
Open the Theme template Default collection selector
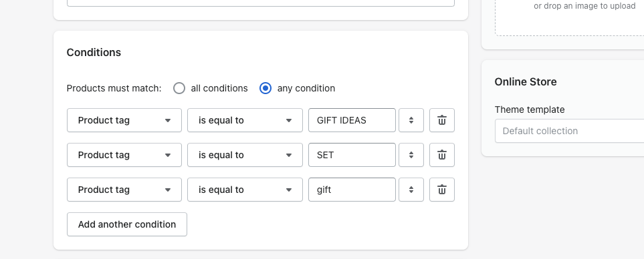[569, 131]
